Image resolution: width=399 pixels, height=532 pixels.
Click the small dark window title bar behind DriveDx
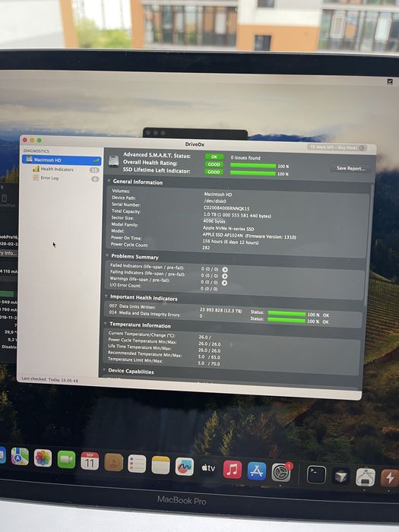click(195, 133)
